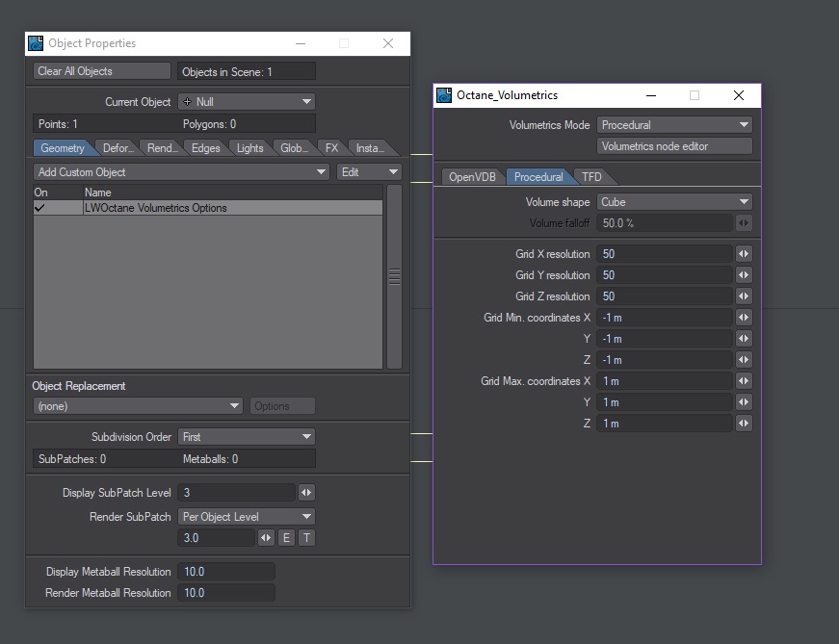Switch to the OpenVDB tab
This screenshot has width=839, height=644.
[x=472, y=177]
